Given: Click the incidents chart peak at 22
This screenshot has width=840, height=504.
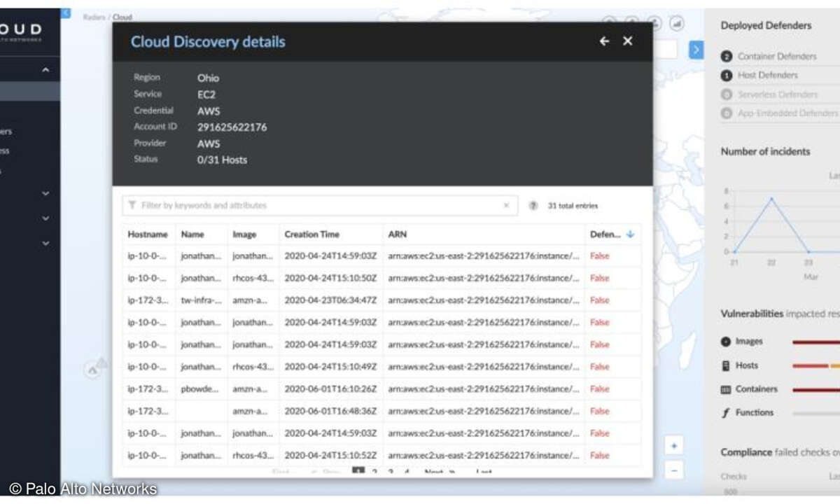Looking at the screenshot, I should click(771, 199).
